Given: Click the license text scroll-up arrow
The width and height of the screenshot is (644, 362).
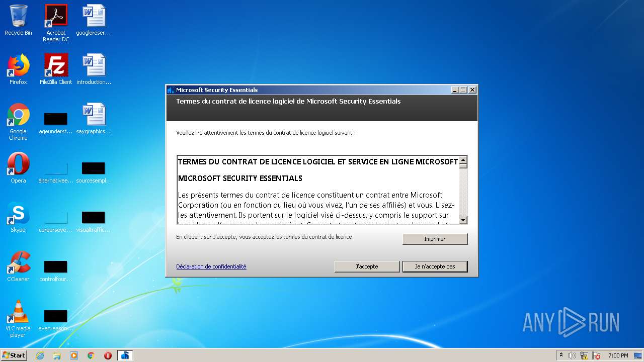Looking at the screenshot, I should point(463,160).
